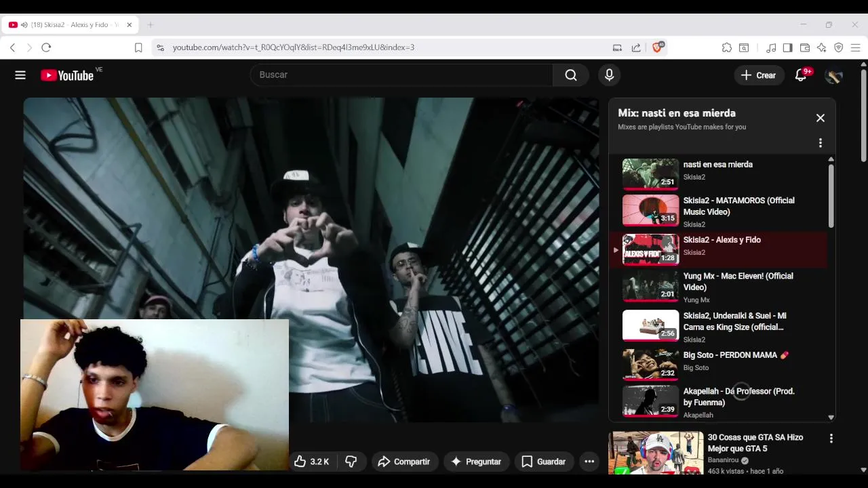Image resolution: width=868 pixels, height=488 pixels.
Task: Close the 'Skisia2 - Alexis y Fido' tab
Action: tap(130, 25)
